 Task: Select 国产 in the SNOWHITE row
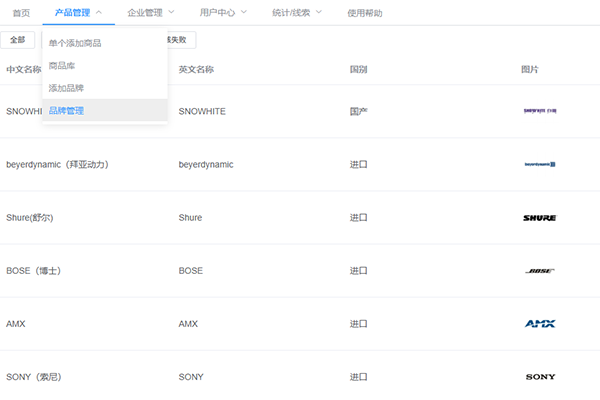coord(359,111)
